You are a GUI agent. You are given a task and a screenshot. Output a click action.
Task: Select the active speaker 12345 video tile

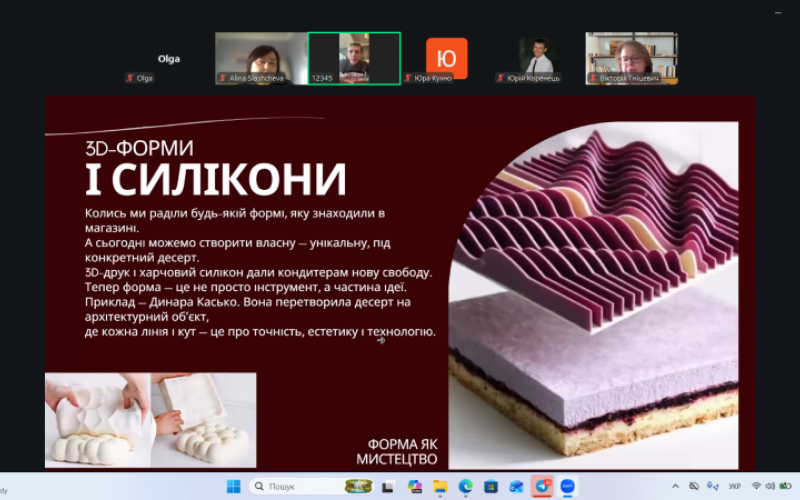click(354, 58)
